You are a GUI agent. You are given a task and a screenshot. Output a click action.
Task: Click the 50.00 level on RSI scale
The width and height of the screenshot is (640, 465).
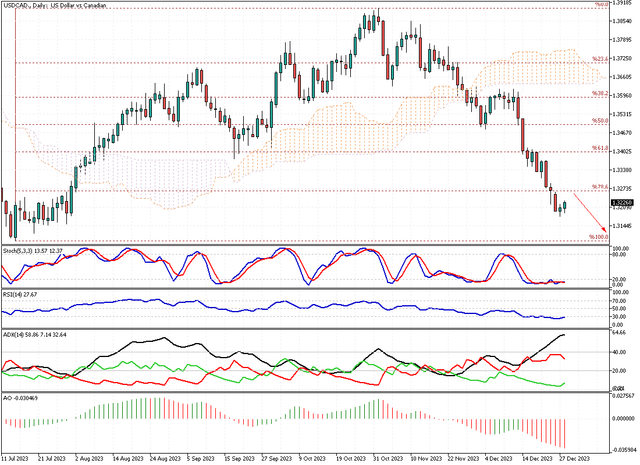point(620,309)
